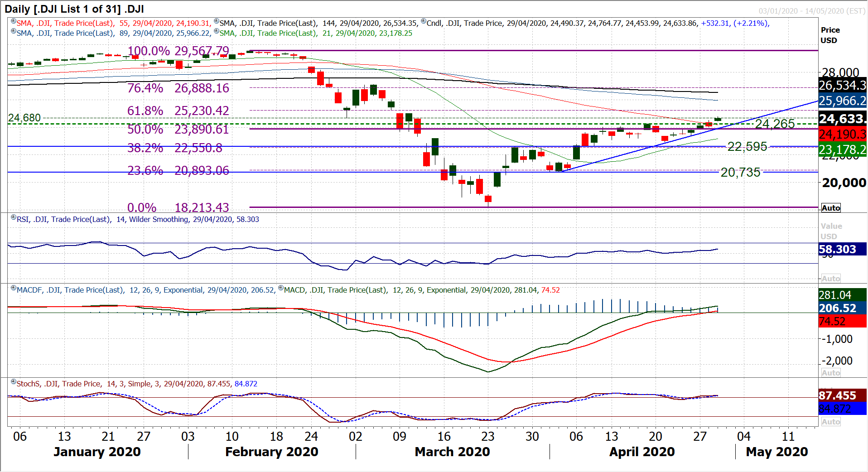Click the red 74.52 signal value tag
The width and height of the screenshot is (868, 472).
(843, 321)
